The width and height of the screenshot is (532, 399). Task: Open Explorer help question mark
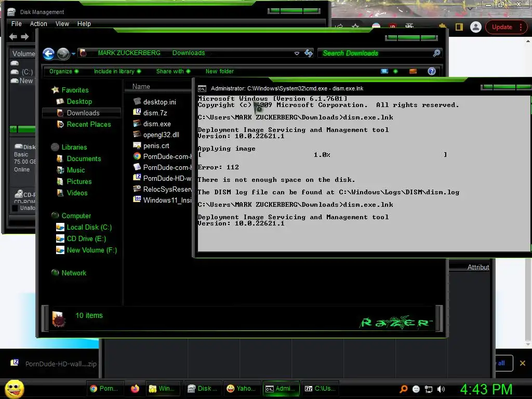pyautogui.click(x=432, y=71)
